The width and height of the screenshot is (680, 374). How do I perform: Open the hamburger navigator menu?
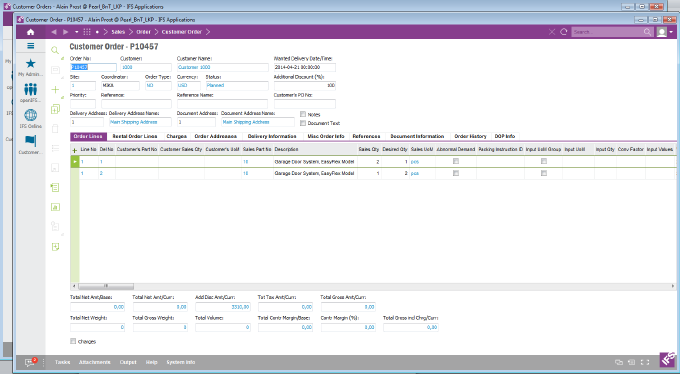tap(30, 46)
